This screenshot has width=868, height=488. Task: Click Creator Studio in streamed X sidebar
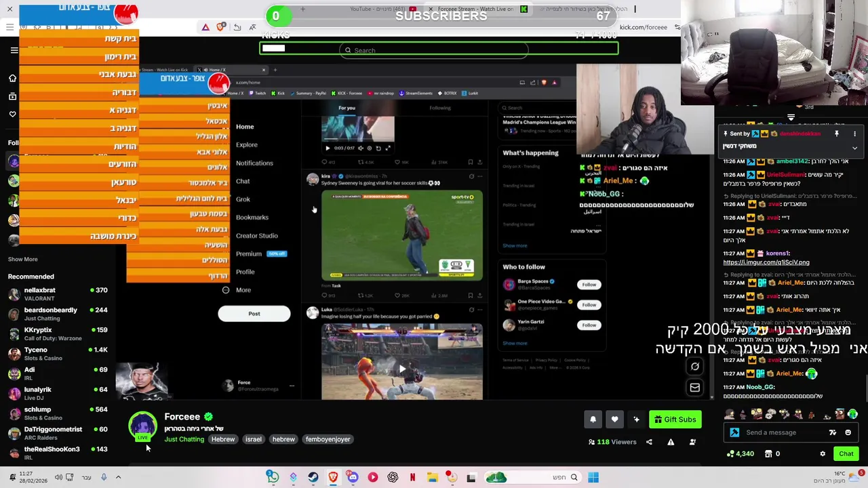(257, 236)
